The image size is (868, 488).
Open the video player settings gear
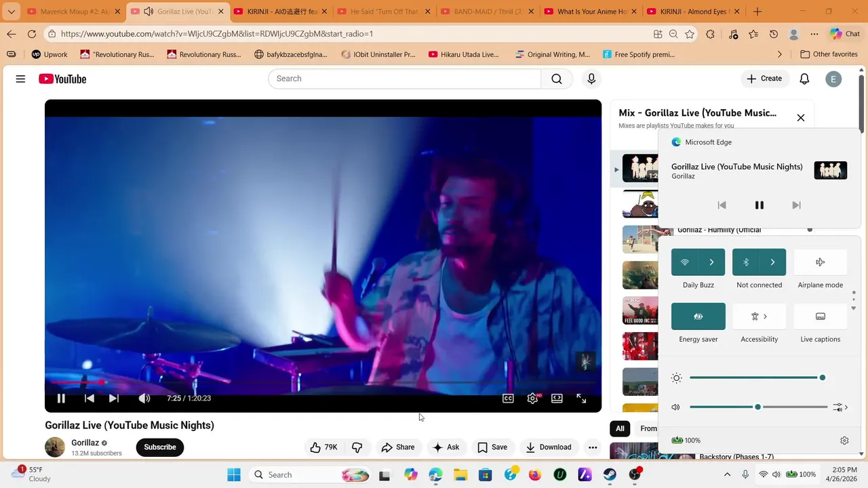click(532, 399)
